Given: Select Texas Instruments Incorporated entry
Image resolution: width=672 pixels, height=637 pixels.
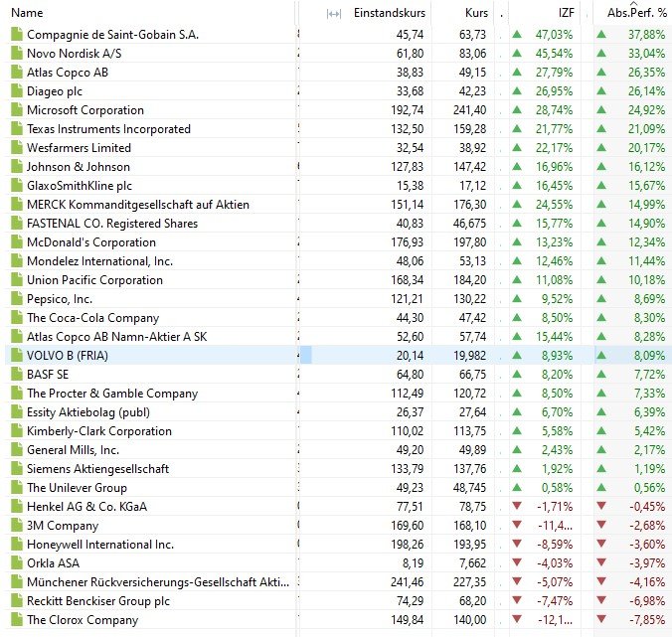Looking at the screenshot, I should click(x=109, y=128).
